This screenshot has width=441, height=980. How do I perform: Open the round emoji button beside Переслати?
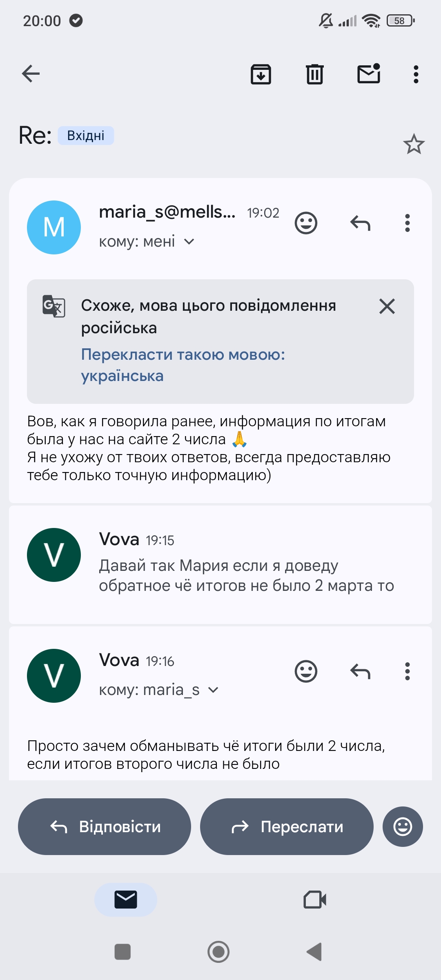(x=403, y=826)
